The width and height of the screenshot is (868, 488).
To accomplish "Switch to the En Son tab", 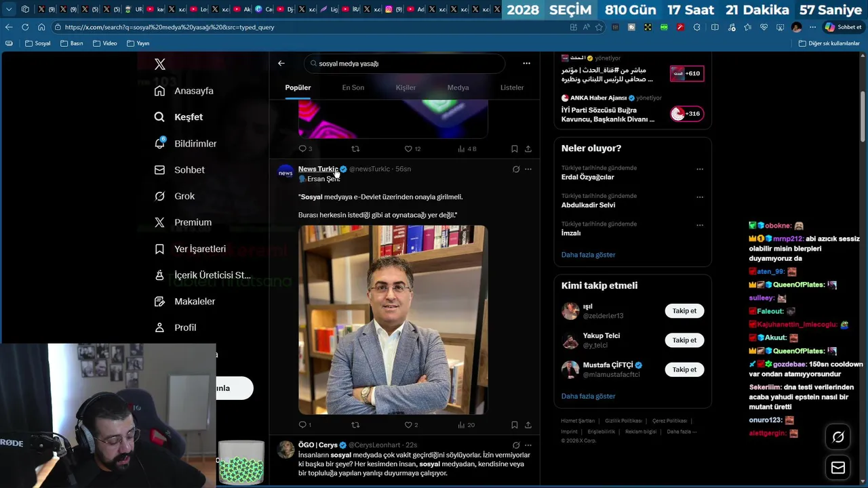I will (x=353, y=87).
